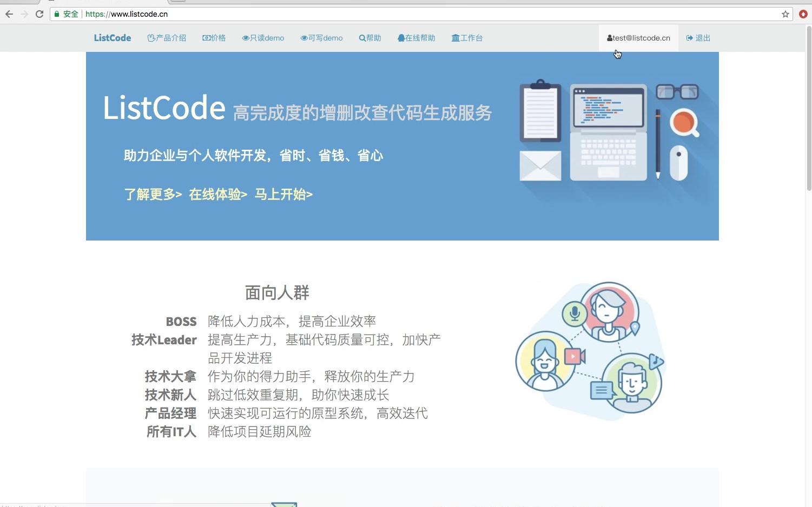Click the microphone icon in illustration

click(575, 313)
